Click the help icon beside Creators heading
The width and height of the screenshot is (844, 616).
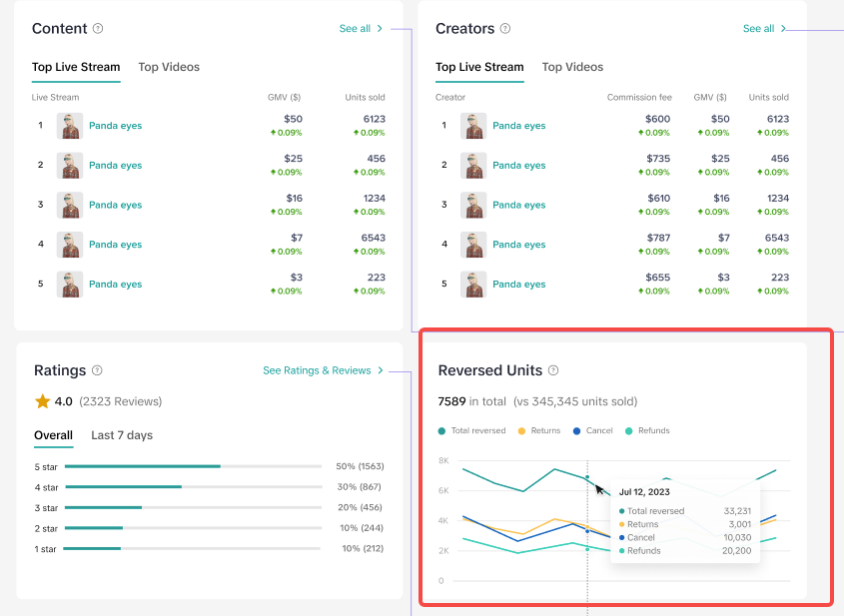click(x=505, y=29)
